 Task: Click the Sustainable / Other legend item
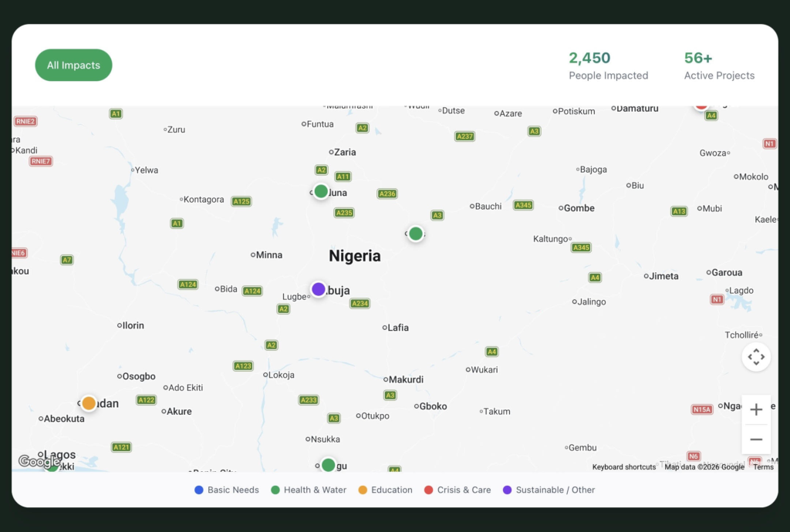(549, 490)
